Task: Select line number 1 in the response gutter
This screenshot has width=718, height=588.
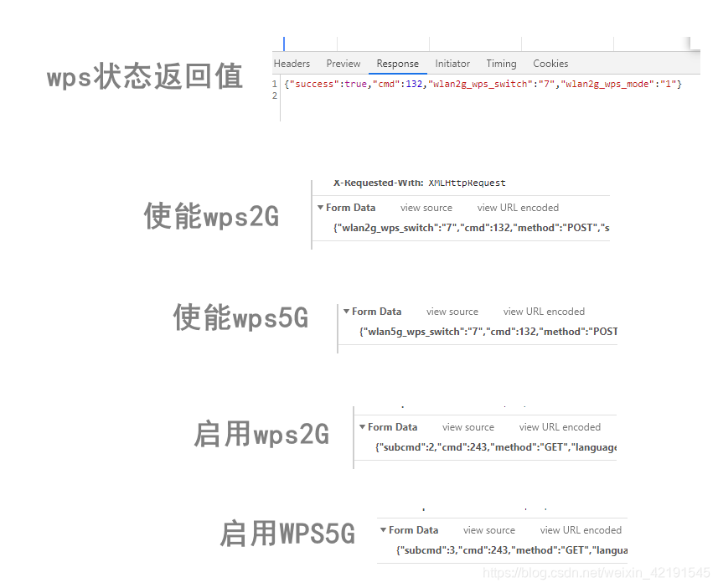Action: 274,84
